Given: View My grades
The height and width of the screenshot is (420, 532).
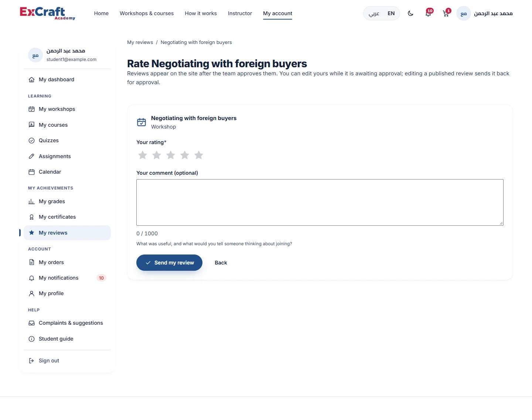Looking at the screenshot, I should [67, 201].
